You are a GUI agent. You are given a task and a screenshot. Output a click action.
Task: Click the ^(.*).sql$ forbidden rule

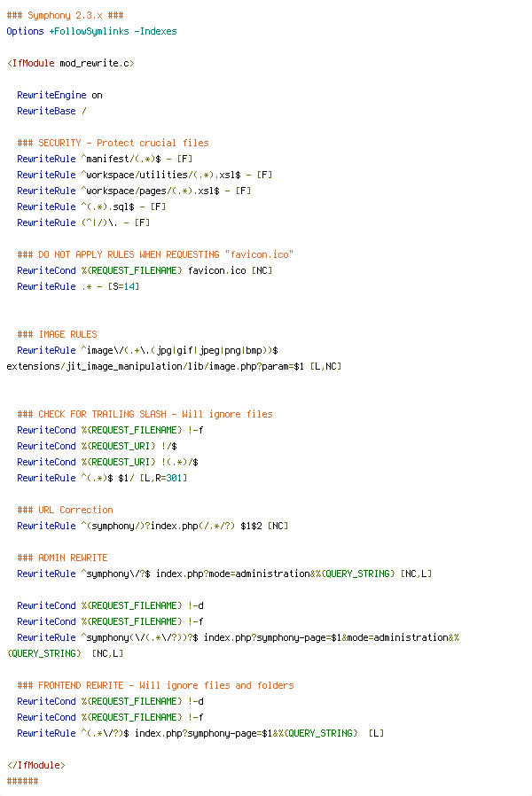91,207
